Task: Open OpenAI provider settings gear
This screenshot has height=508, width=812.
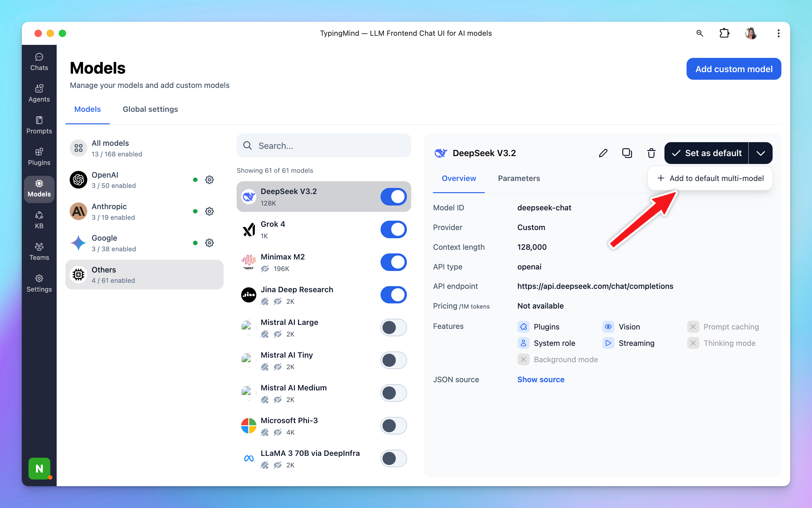Action: coord(209,180)
